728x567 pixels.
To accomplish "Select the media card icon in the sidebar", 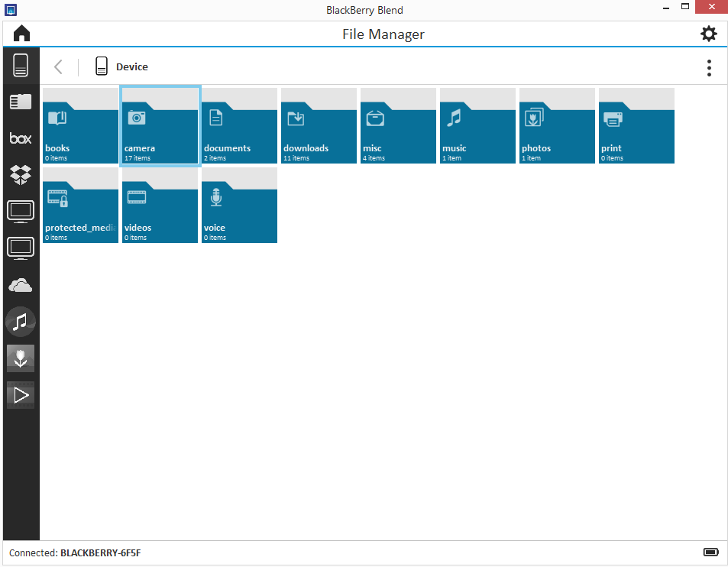I will 21,102.
